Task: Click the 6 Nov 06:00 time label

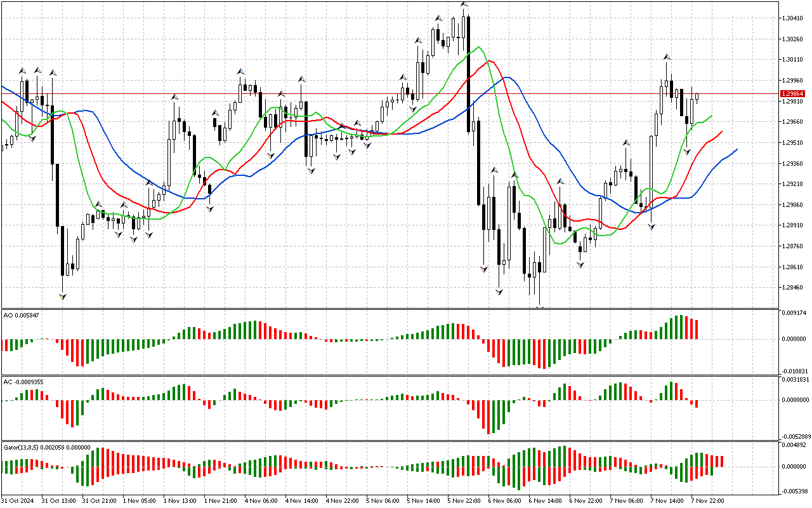Action: coord(505,501)
